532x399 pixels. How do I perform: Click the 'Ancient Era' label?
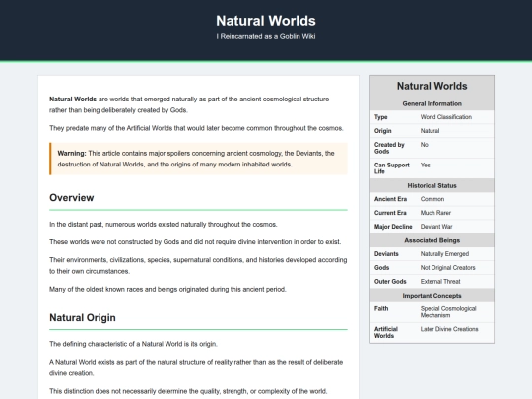point(390,199)
